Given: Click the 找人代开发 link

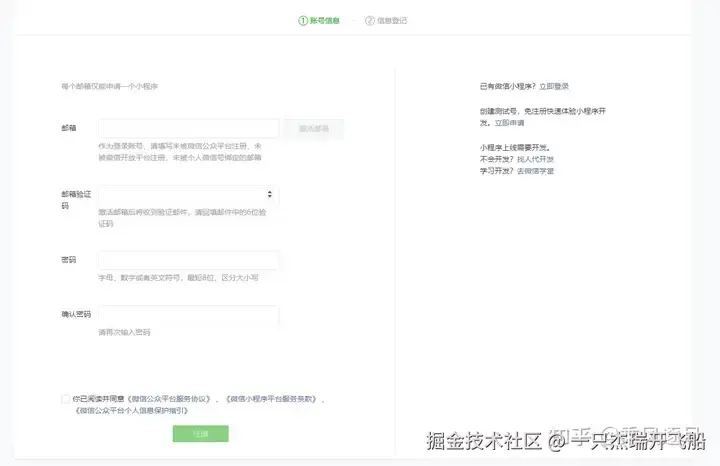Looking at the screenshot, I should click(535, 159).
